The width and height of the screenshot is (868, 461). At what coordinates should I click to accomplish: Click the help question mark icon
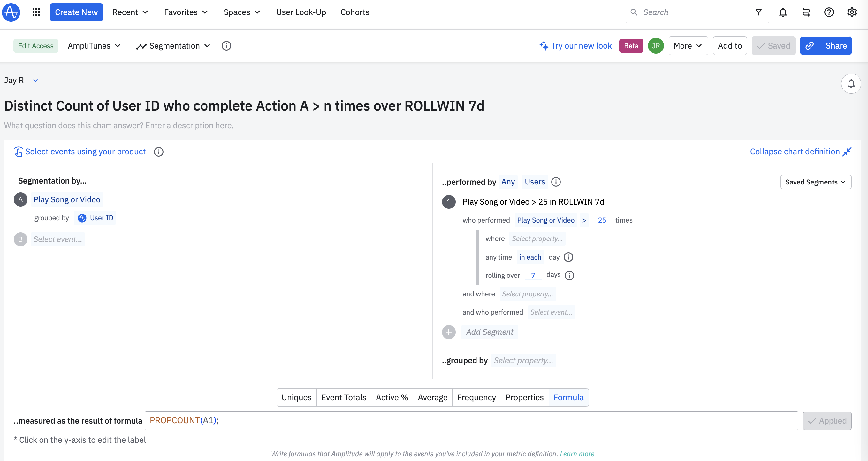pyautogui.click(x=829, y=12)
